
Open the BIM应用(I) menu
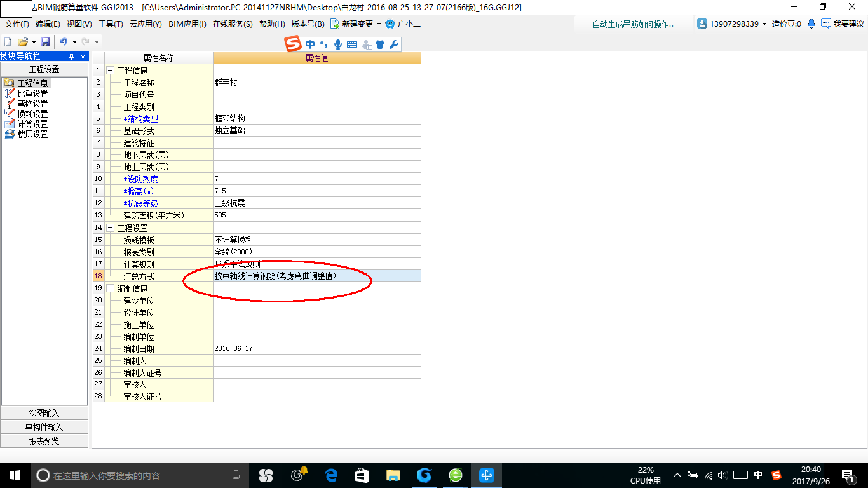(187, 24)
